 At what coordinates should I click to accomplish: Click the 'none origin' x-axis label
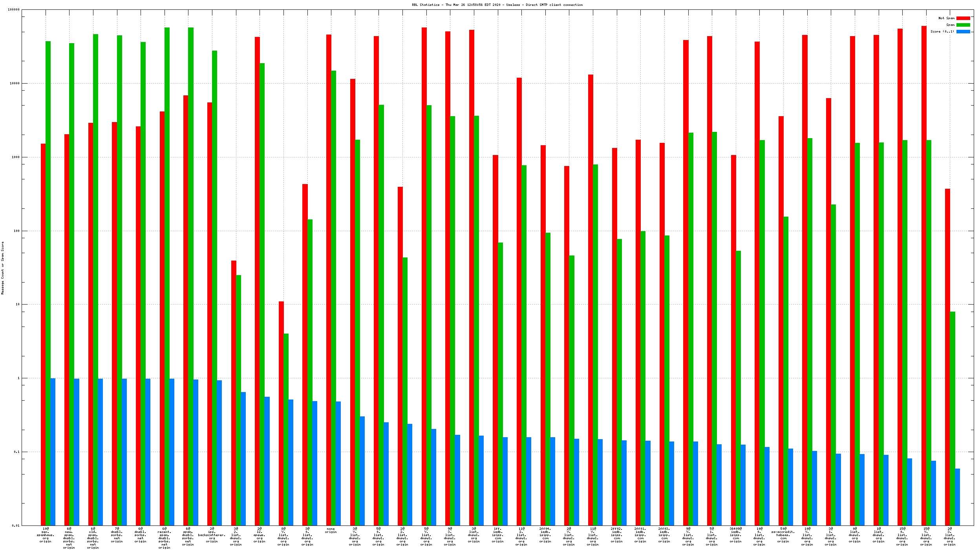[331, 531]
